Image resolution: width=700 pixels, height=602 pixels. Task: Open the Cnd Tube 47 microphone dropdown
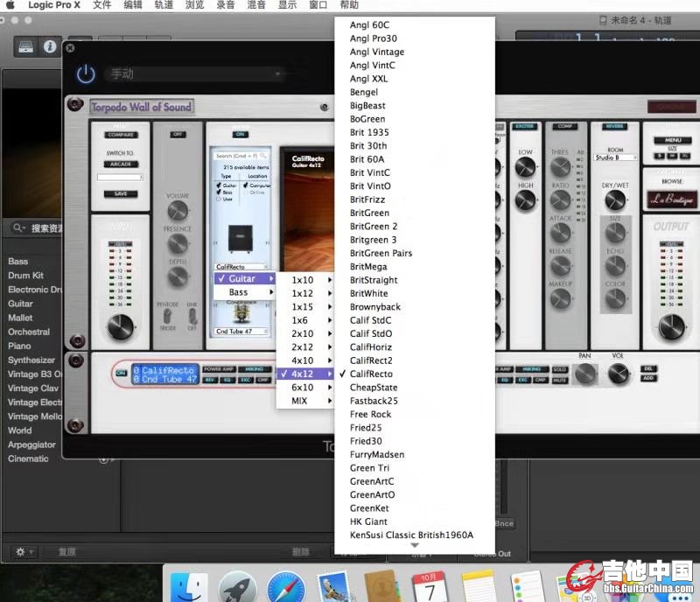point(241,332)
